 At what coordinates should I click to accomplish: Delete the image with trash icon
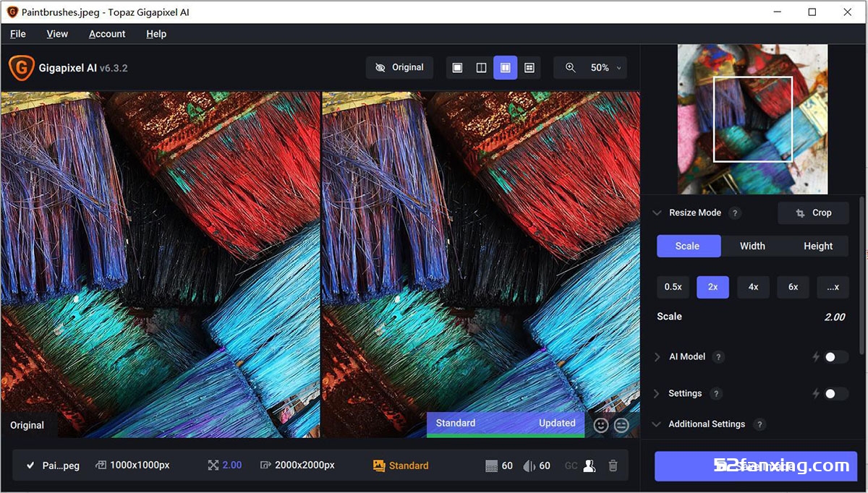coord(613,466)
